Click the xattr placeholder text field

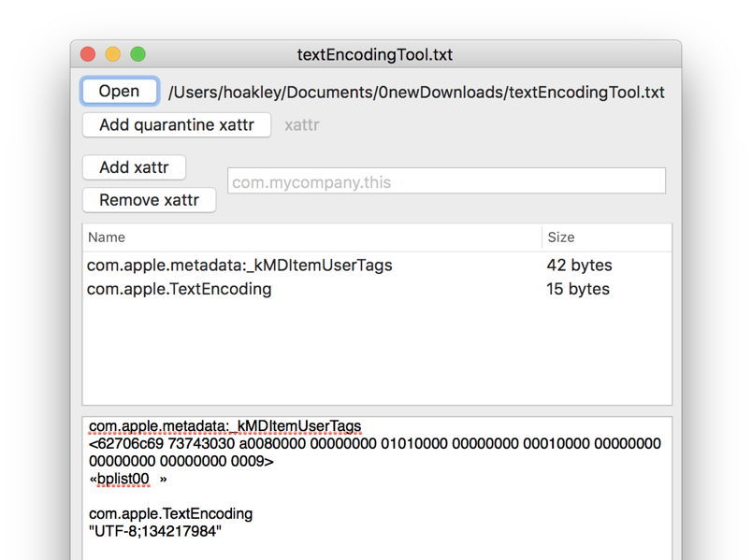[x=301, y=125]
